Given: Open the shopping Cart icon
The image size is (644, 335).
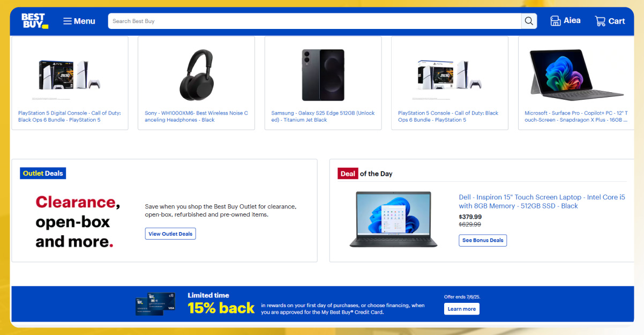Looking at the screenshot, I should (610, 21).
